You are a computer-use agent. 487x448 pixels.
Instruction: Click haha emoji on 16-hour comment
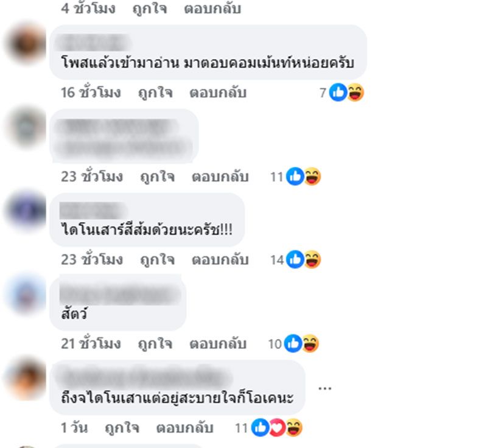pyautogui.click(x=356, y=92)
